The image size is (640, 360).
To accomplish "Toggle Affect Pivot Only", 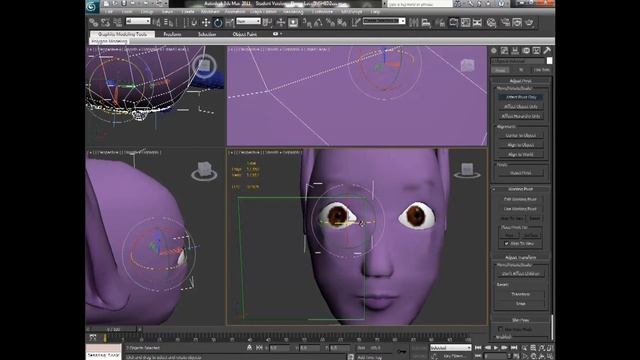I will click(x=521, y=97).
